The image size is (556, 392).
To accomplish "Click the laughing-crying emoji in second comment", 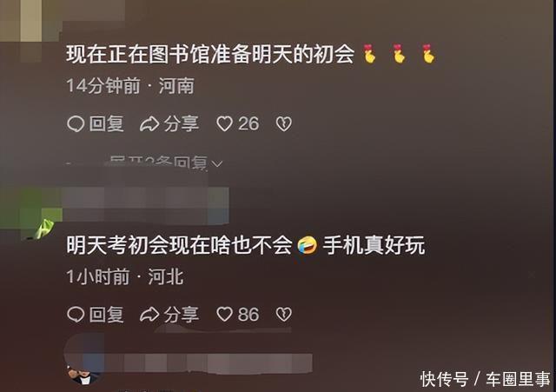I will point(307,245).
